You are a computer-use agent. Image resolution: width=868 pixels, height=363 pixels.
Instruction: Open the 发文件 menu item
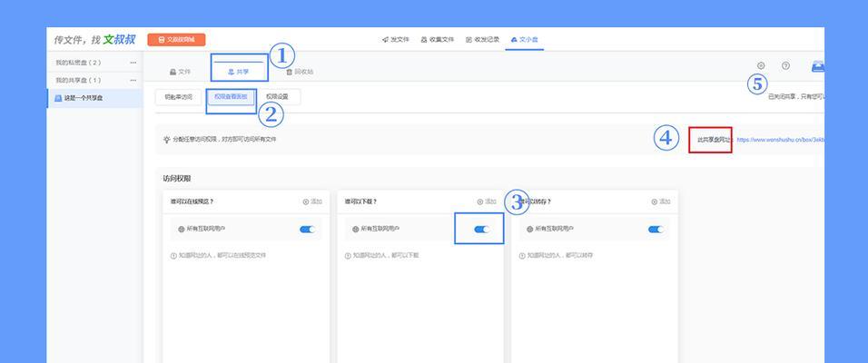396,40
